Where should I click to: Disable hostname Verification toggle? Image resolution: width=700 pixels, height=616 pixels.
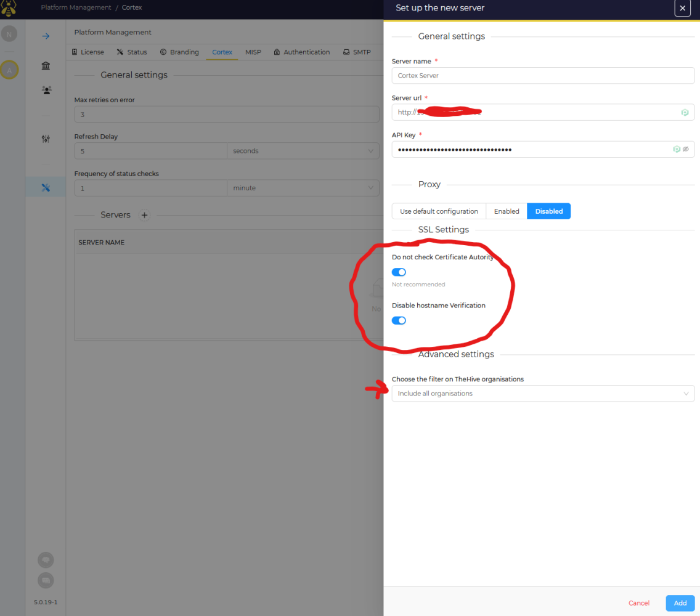click(x=399, y=320)
